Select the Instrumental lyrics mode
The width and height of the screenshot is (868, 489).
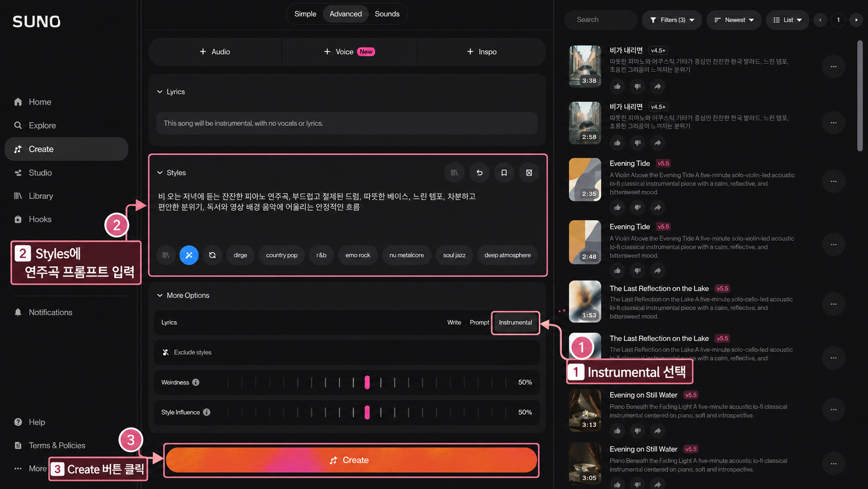pyautogui.click(x=516, y=323)
